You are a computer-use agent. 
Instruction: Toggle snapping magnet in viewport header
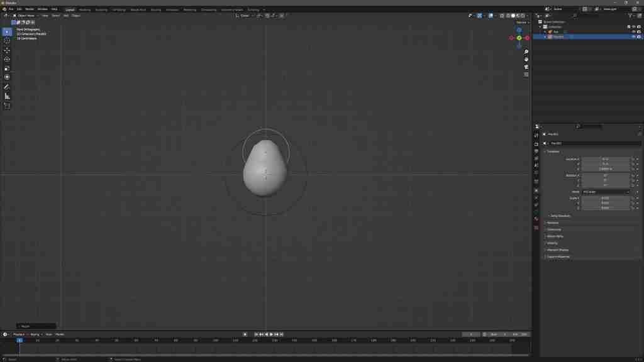tap(267, 16)
